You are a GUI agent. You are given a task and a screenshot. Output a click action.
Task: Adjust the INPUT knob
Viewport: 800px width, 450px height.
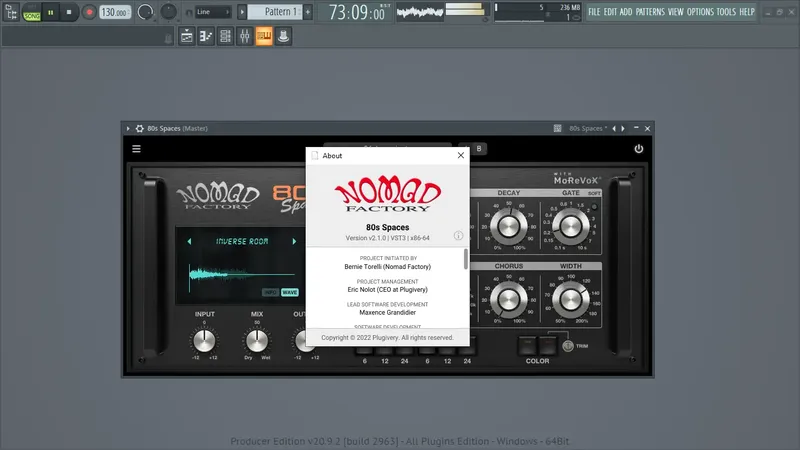point(204,341)
